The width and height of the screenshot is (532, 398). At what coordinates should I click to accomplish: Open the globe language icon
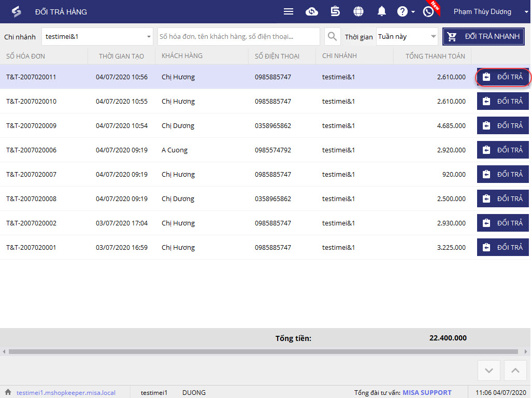(x=358, y=11)
